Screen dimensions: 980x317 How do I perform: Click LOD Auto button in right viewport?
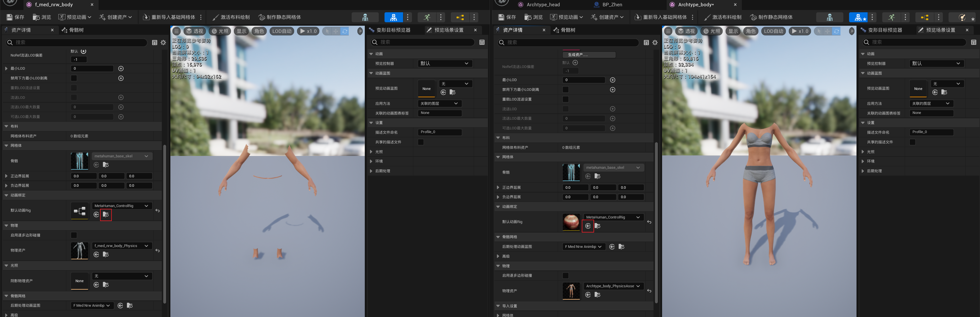coord(773,31)
